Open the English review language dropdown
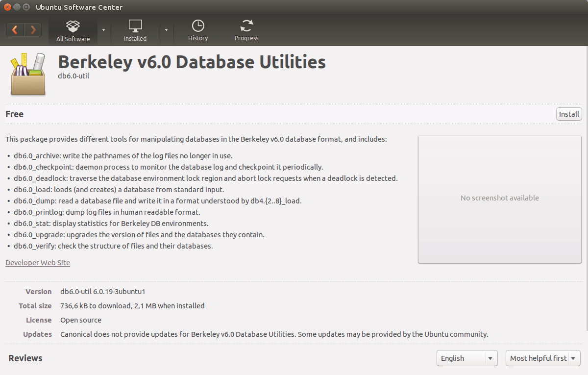 point(467,358)
